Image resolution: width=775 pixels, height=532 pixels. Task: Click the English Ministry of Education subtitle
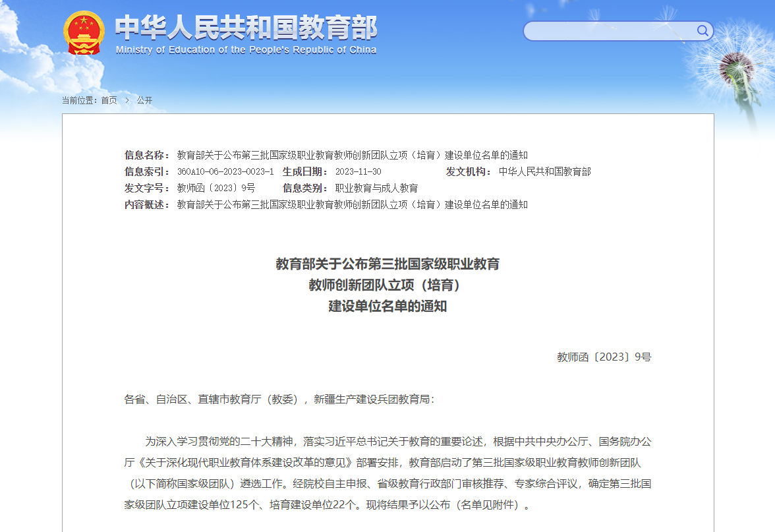pos(246,50)
